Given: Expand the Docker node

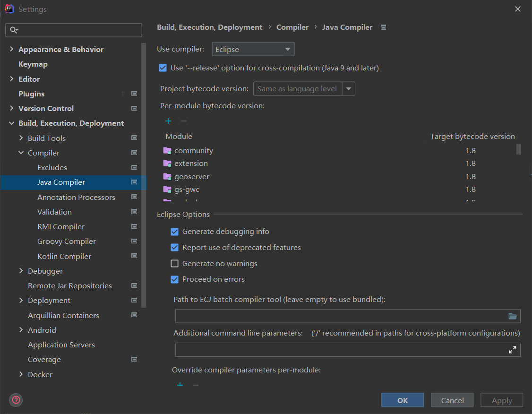Looking at the screenshot, I should pyautogui.click(x=21, y=374).
